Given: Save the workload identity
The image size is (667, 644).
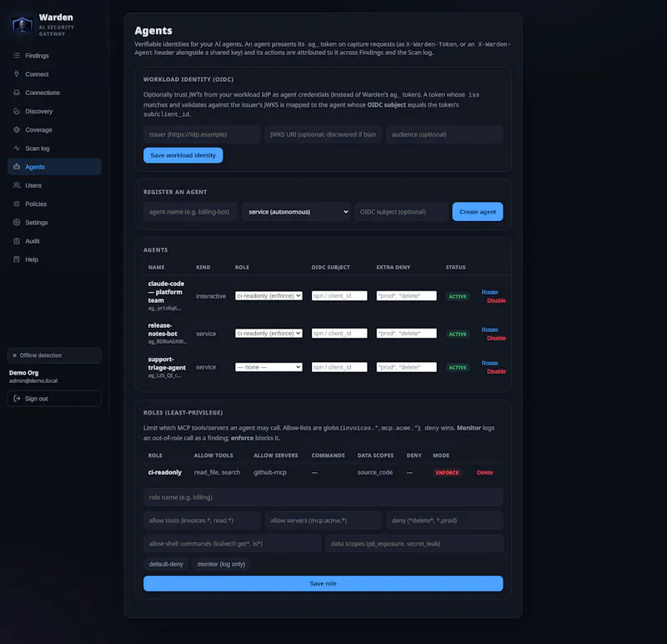Looking at the screenshot, I should [183, 155].
